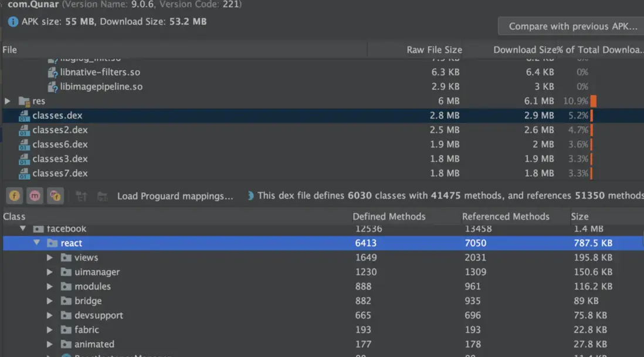Expand the views package arrow

(50, 258)
